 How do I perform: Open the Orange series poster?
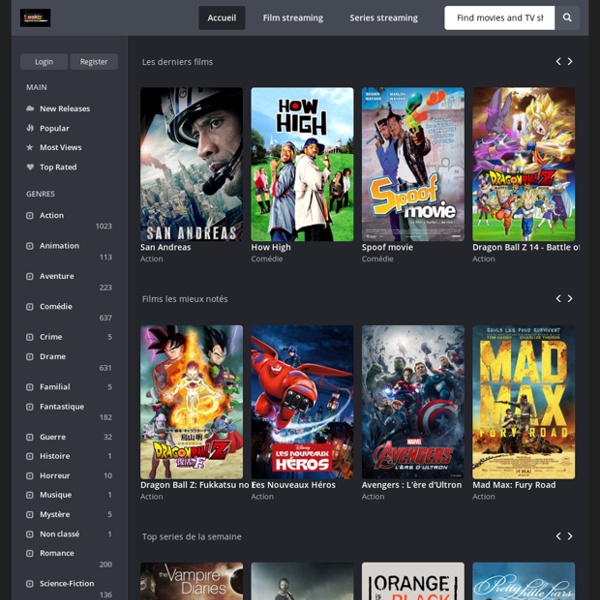point(413,581)
